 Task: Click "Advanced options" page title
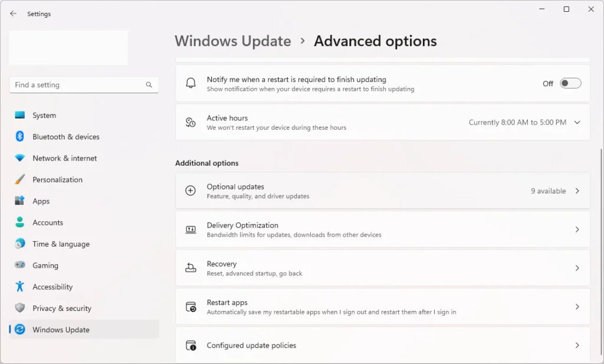(x=375, y=41)
